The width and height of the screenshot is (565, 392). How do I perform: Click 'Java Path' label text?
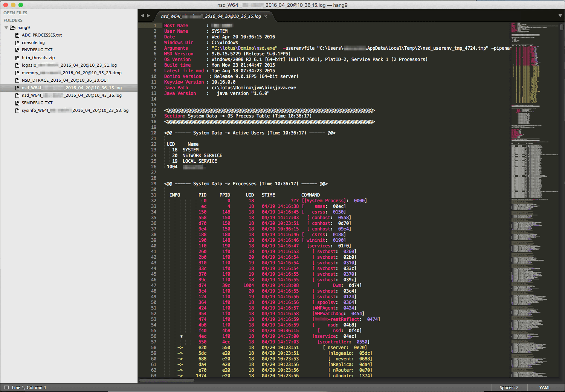click(176, 88)
